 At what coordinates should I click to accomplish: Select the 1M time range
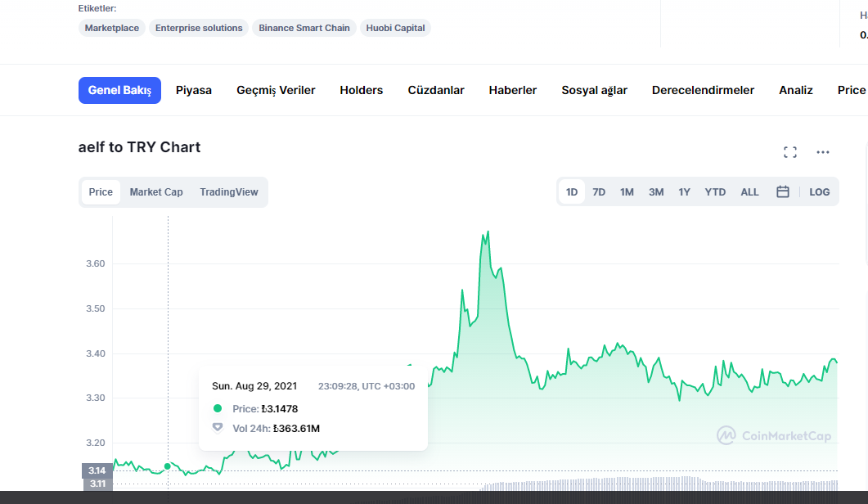click(x=627, y=192)
